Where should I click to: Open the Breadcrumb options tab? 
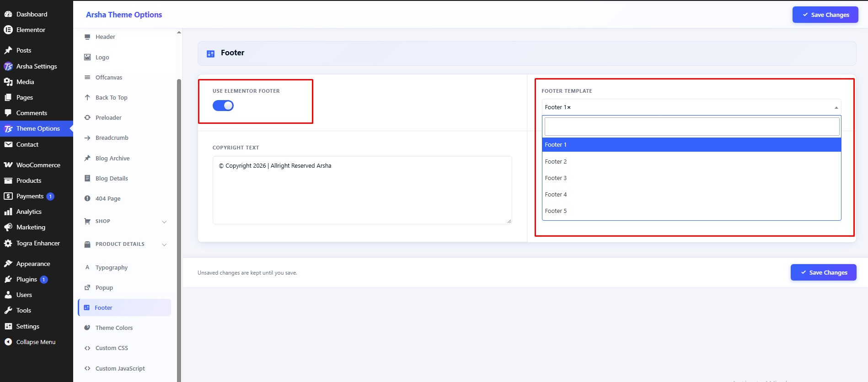click(124, 138)
